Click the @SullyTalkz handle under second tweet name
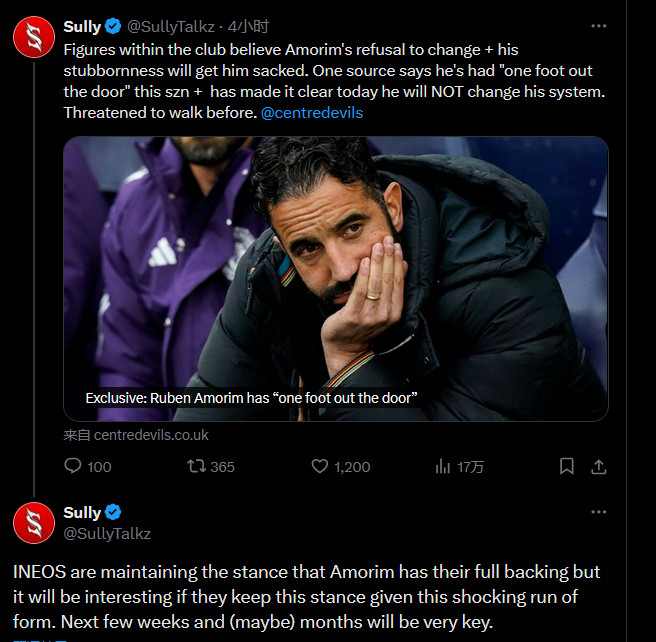This screenshot has width=656, height=642. tap(107, 534)
